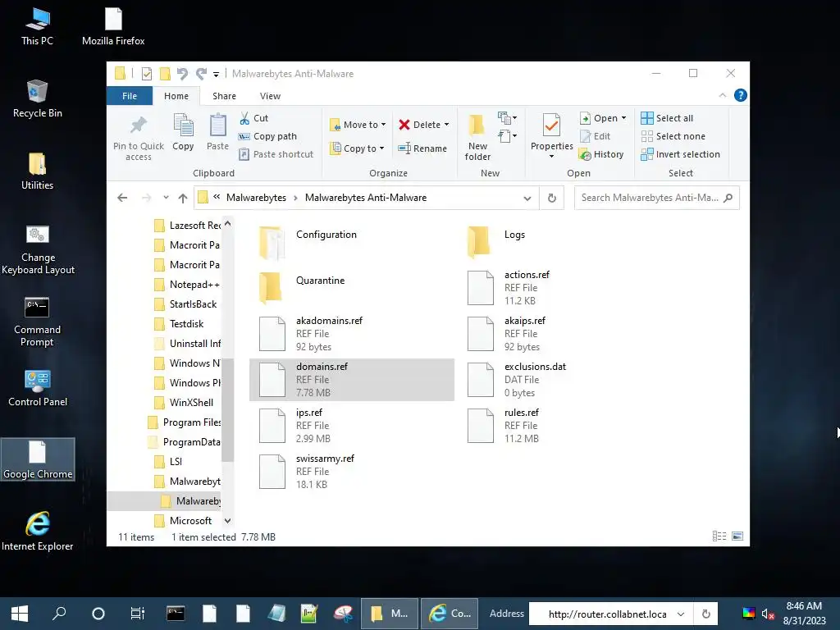This screenshot has height=630, width=840.
Task: Expand the address bar history dropdown
Action: coord(527,199)
